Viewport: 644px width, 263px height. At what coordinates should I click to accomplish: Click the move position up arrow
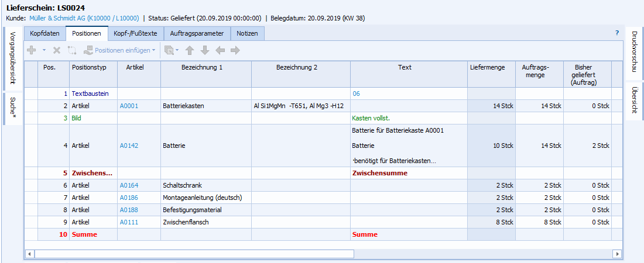(x=190, y=51)
